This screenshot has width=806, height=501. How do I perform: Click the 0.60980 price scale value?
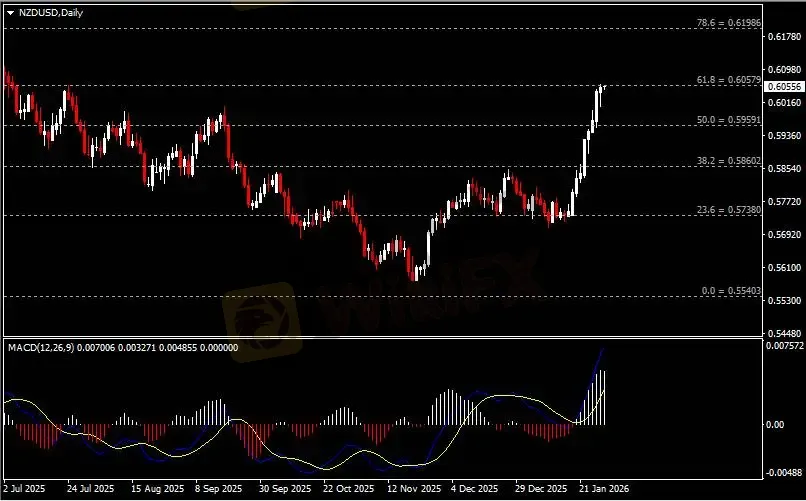click(x=784, y=69)
